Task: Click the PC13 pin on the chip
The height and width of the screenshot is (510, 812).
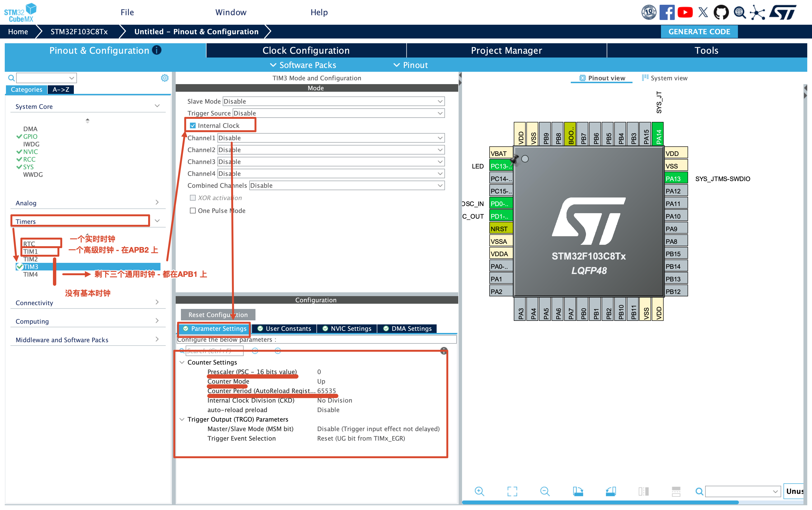Action: point(501,166)
